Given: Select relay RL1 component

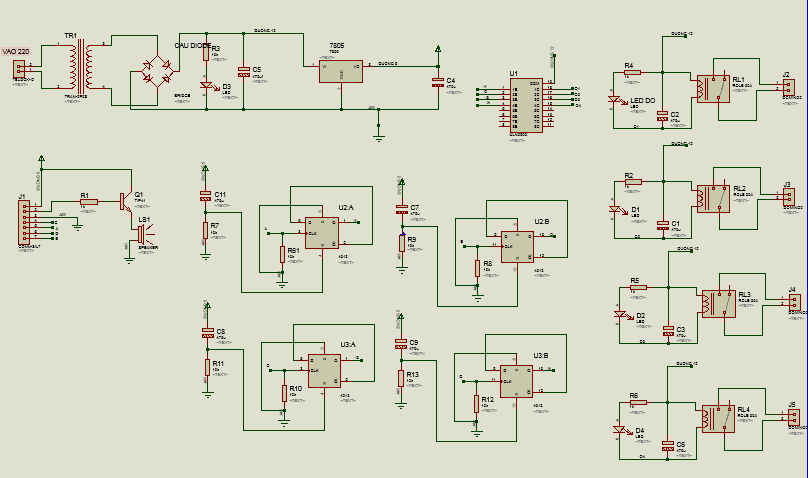Looking at the screenshot, I should 714,88.
